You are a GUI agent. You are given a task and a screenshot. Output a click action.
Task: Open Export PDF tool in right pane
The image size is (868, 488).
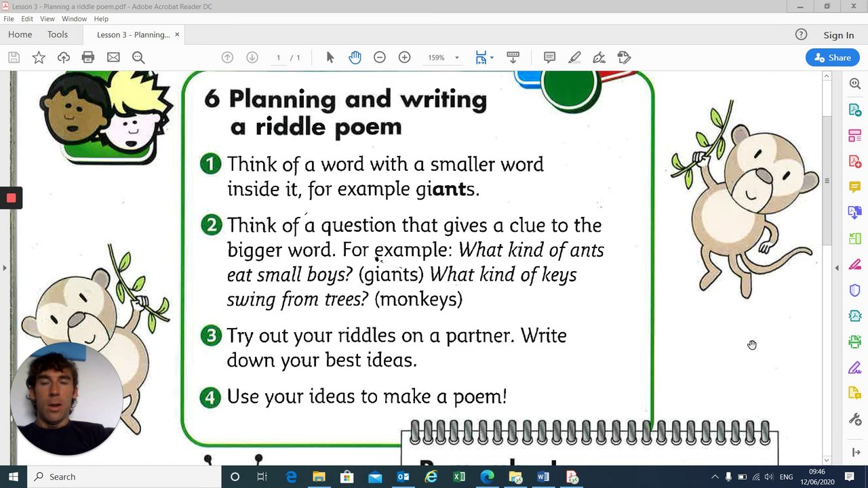(854, 110)
